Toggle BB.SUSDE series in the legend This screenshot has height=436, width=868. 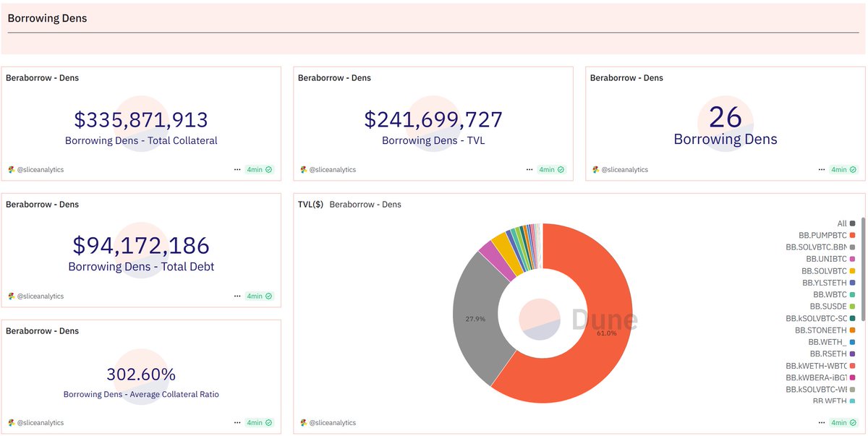(x=833, y=307)
